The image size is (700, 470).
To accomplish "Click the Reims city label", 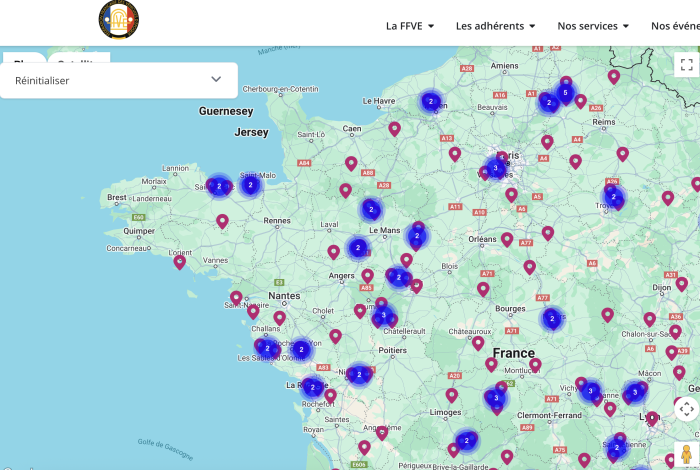I will (604, 122).
